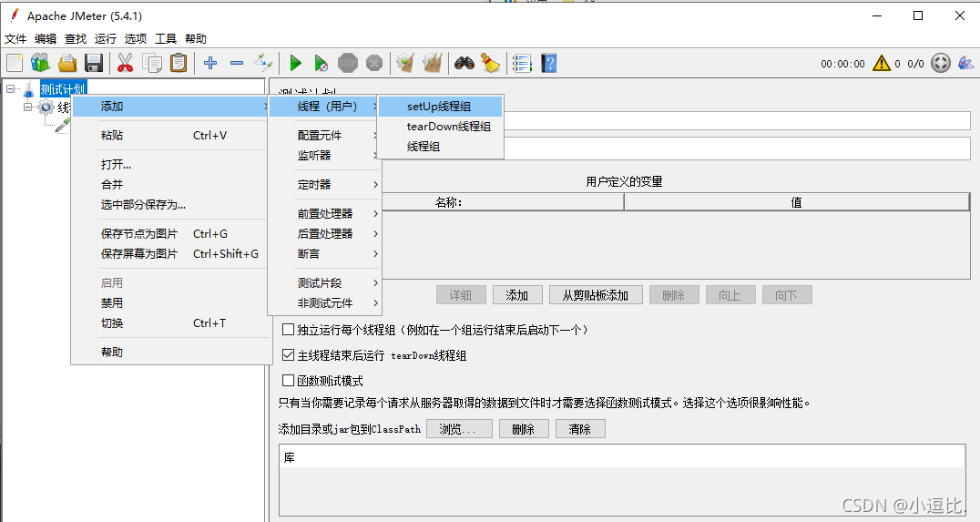
Task: Click the 清除 classpath button
Action: (x=580, y=429)
